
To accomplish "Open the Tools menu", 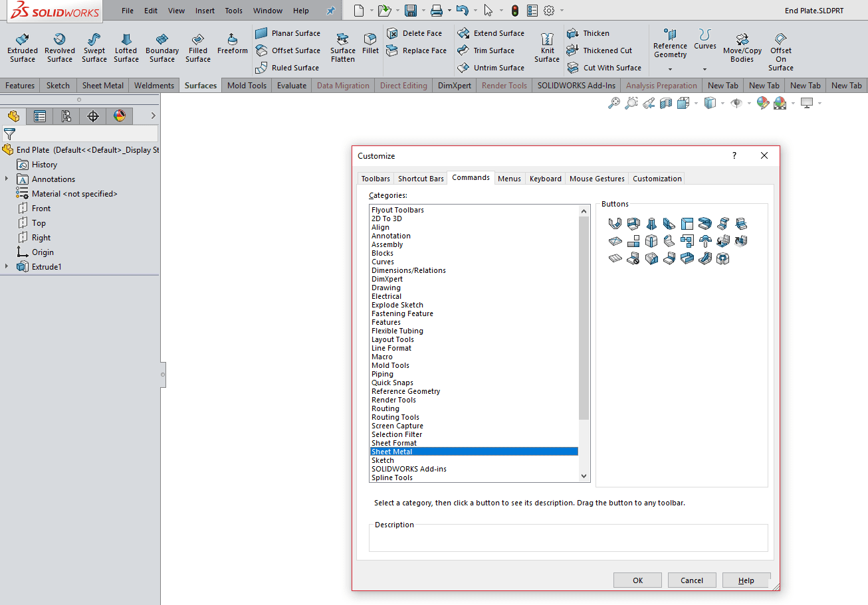I will (x=234, y=11).
